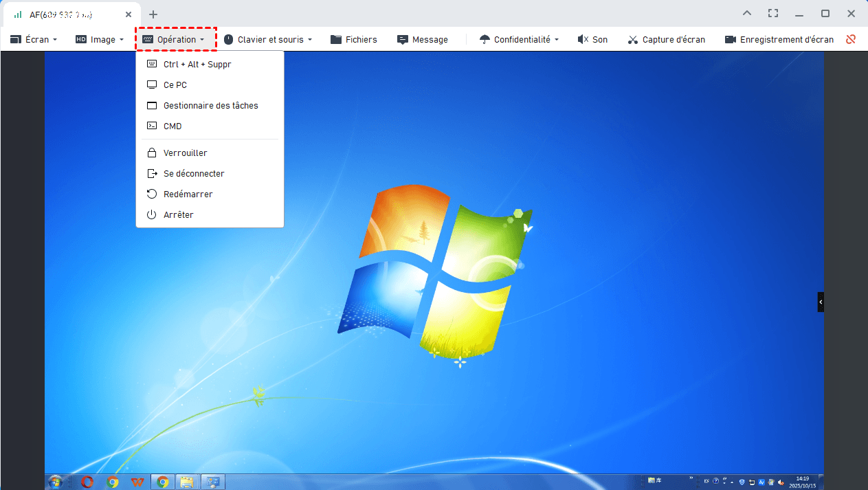Select Ctrl + Alt + Suppr menu item

(x=197, y=65)
